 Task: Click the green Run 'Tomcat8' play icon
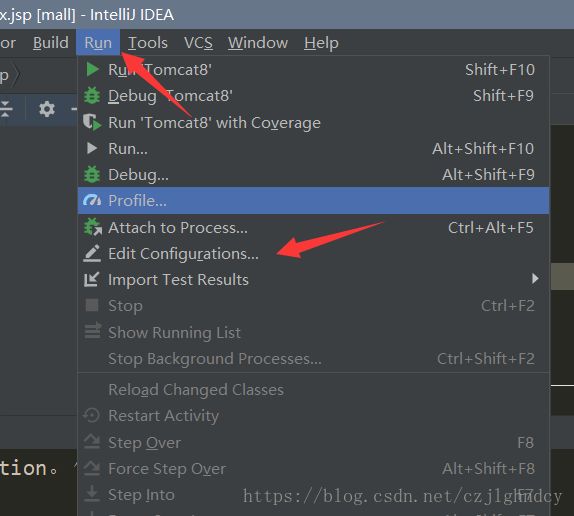click(x=92, y=70)
